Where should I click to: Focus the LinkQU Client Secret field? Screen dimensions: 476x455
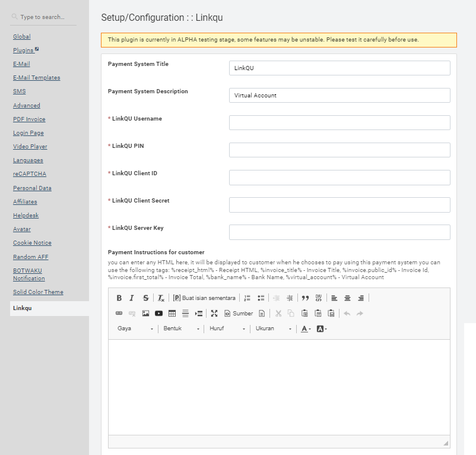(339, 205)
